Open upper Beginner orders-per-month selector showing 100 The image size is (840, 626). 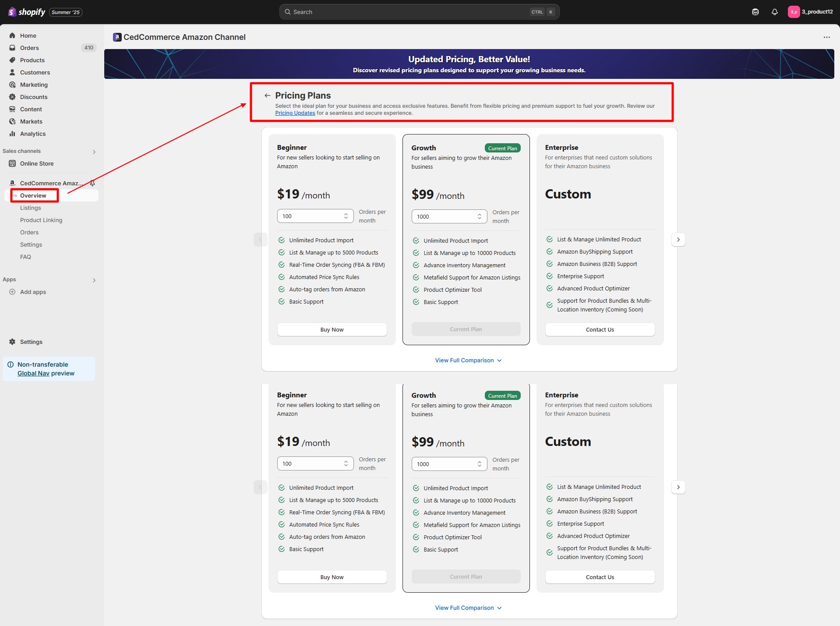click(x=315, y=216)
